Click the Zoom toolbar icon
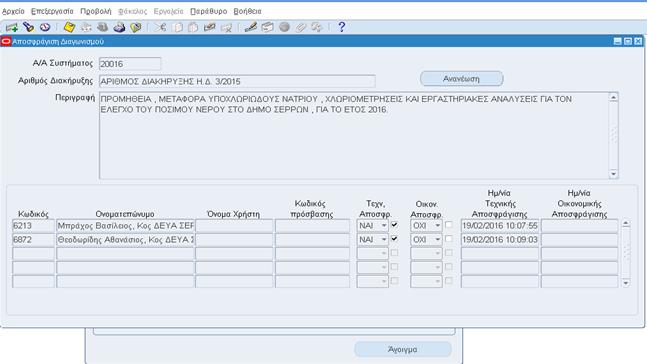The image size is (647, 364). tap(267, 27)
